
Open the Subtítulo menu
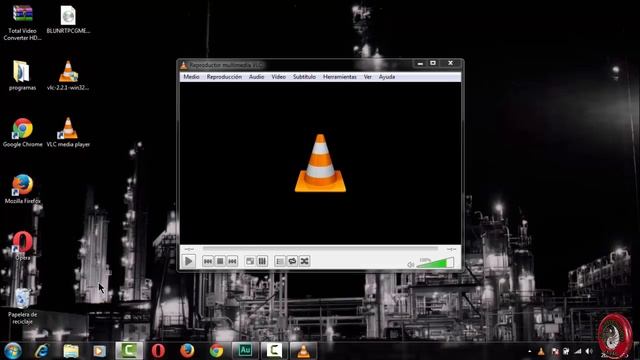click(304, 77)
